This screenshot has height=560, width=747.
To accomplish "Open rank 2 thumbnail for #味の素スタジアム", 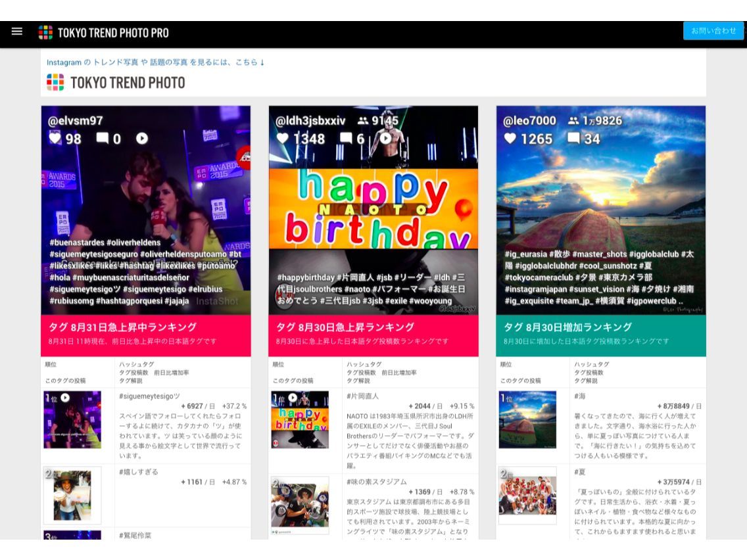I will click(x=300, y=505).
